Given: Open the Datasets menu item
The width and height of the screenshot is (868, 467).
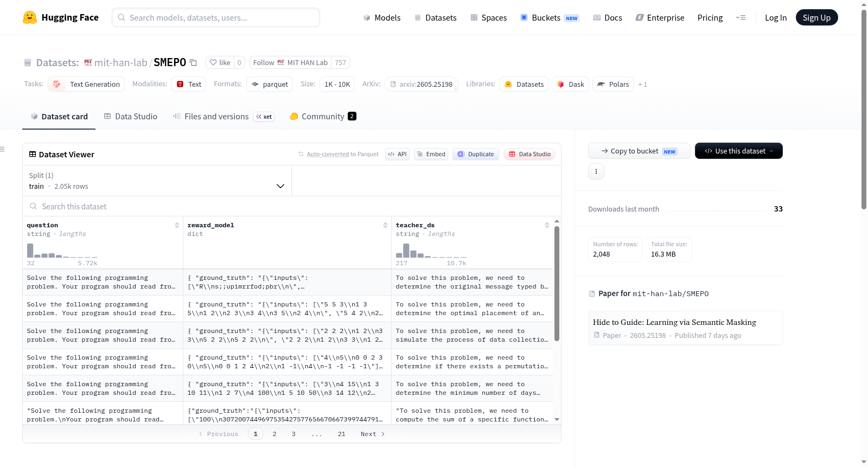Looking at the screenshot, I should pos(435,17).
